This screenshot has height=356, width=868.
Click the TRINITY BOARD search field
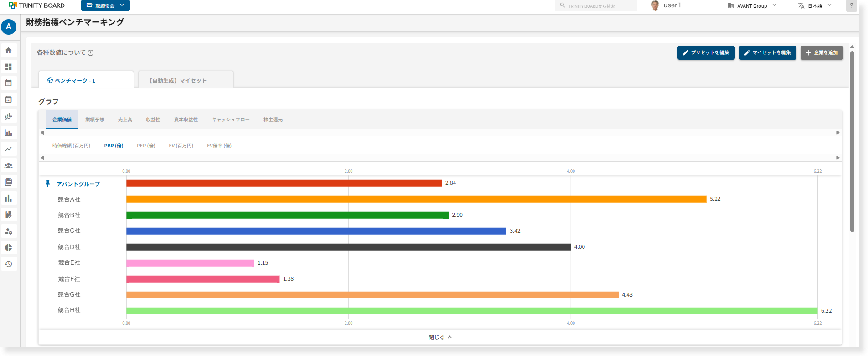click(x=596, y=5)
